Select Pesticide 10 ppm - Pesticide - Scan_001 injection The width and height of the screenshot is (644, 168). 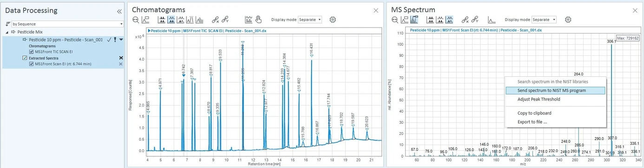[x=66, y=40]
